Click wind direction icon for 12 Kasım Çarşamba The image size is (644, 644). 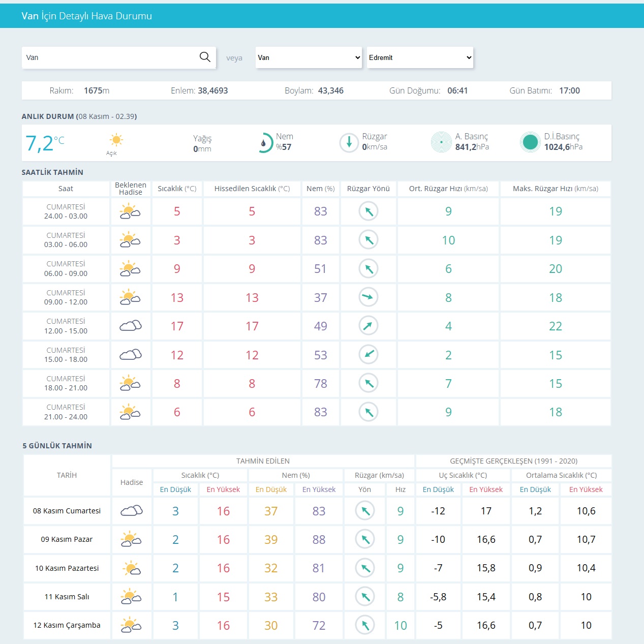365,625
